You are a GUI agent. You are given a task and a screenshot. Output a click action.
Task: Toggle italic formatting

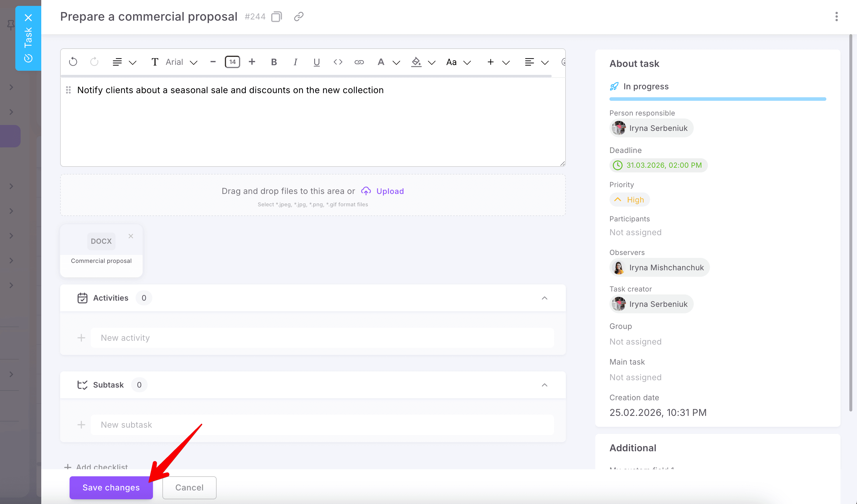tap(295, 62)
